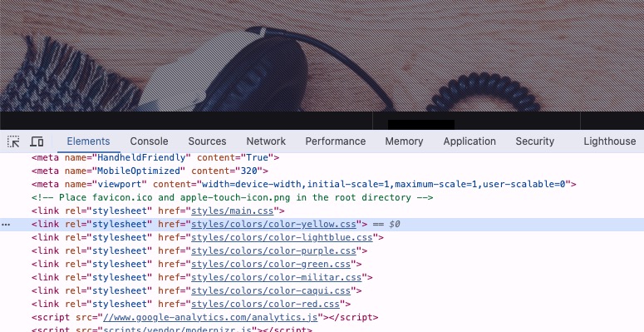This screenshot has width=644, height=332.
Task: Switch to the Security tab
Action: coord(535,141)
